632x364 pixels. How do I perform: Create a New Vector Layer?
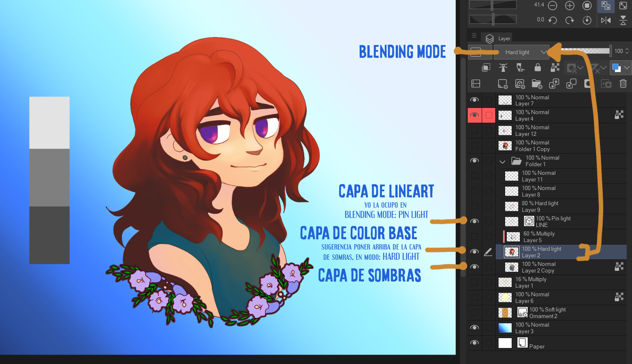(x=520, y=84)
